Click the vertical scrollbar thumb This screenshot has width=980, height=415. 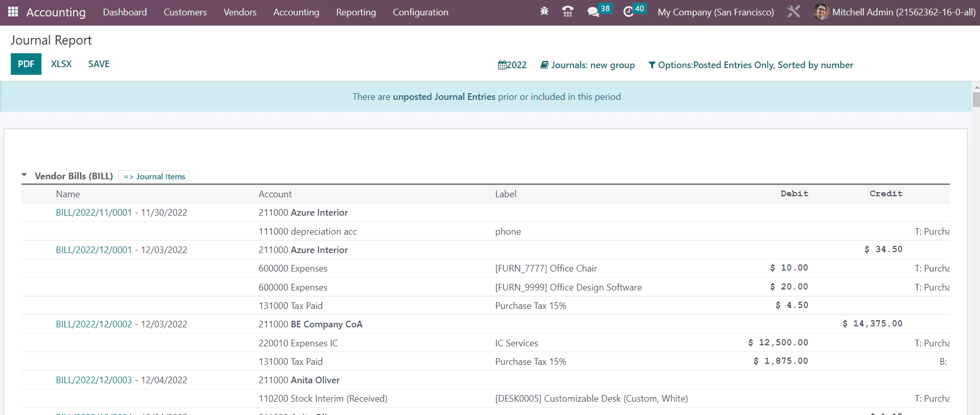point(976,99)
